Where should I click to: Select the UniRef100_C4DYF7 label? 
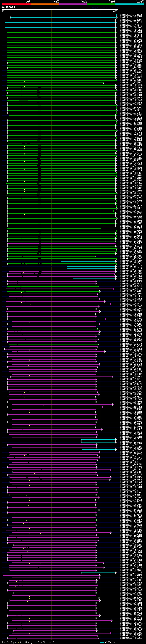tap(131, 520)
